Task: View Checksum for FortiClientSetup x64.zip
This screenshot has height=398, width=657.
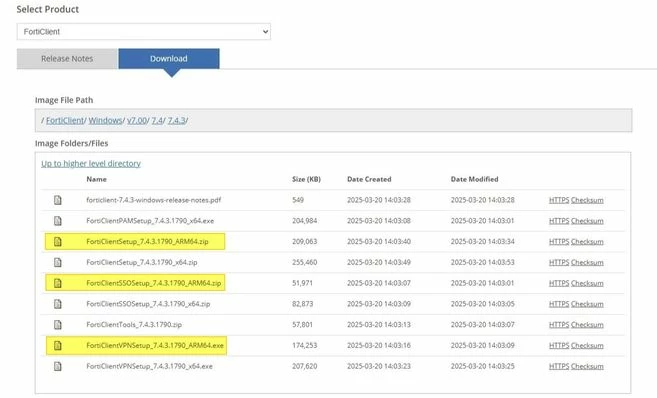Action: [587, 263]
